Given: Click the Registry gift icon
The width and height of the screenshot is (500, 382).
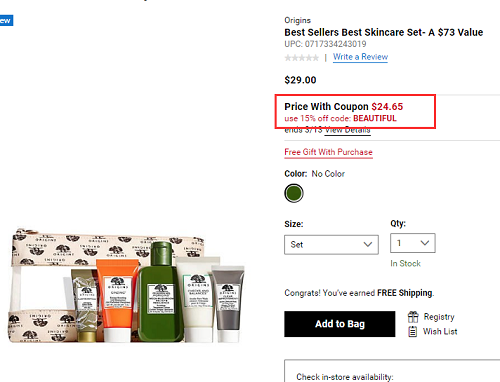Looking at the screenshot, I should coord(413,317).
